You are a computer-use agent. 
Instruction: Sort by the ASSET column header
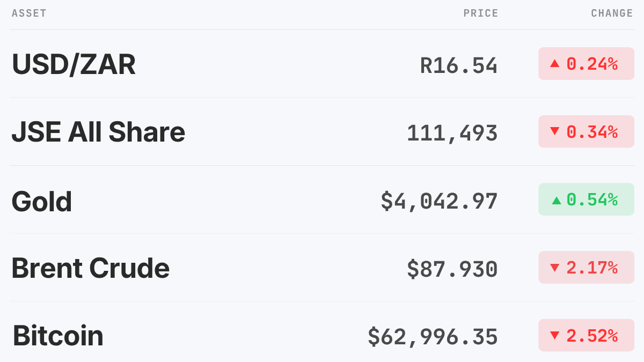click(x=29, y=13)
